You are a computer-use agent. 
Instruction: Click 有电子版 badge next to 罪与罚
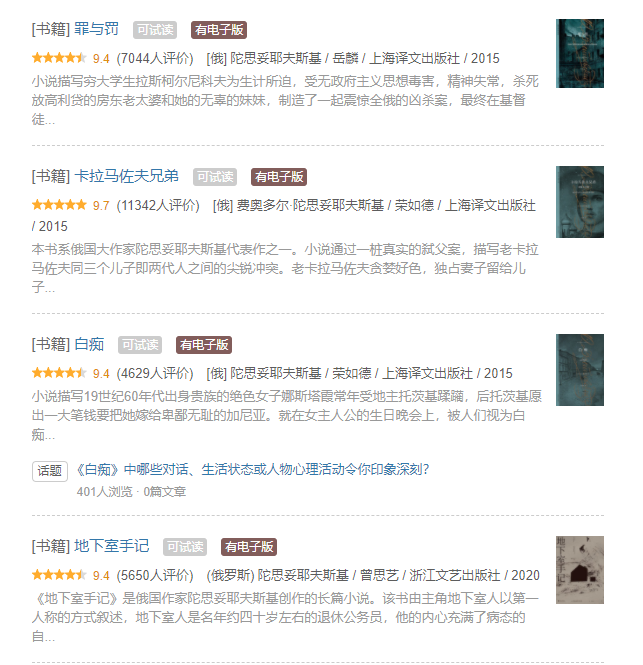coord(219,30)
